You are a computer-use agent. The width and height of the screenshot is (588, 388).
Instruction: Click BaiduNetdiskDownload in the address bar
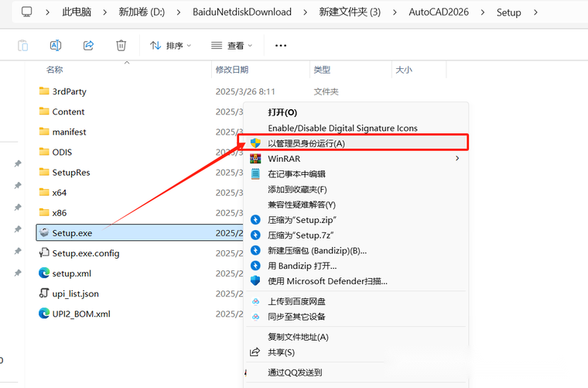[x=242, y=12]
